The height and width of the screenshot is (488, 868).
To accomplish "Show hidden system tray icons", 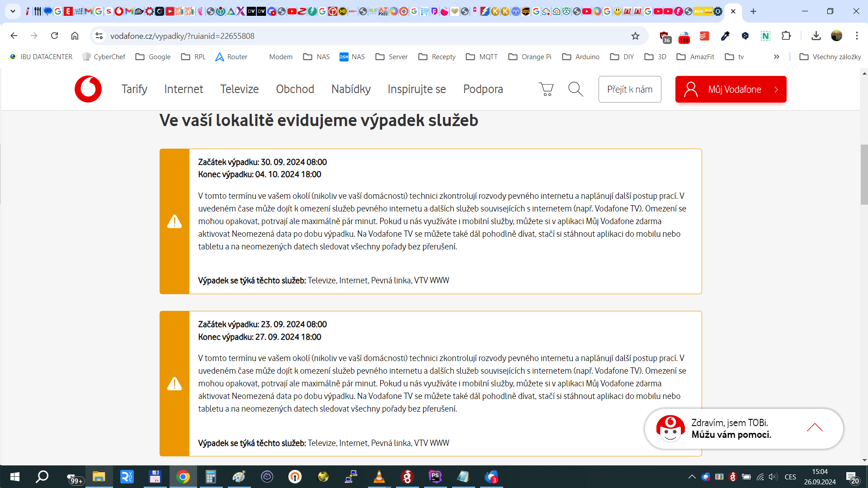I will (692, 477).
